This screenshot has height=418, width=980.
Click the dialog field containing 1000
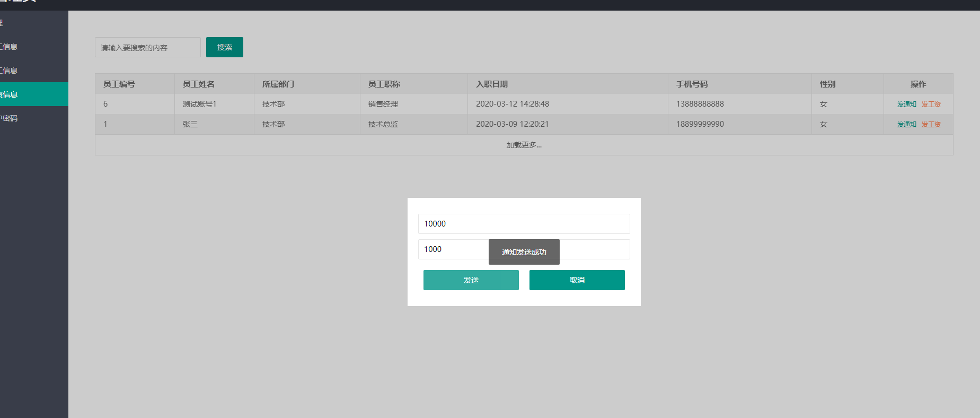(x=524, y=249)
